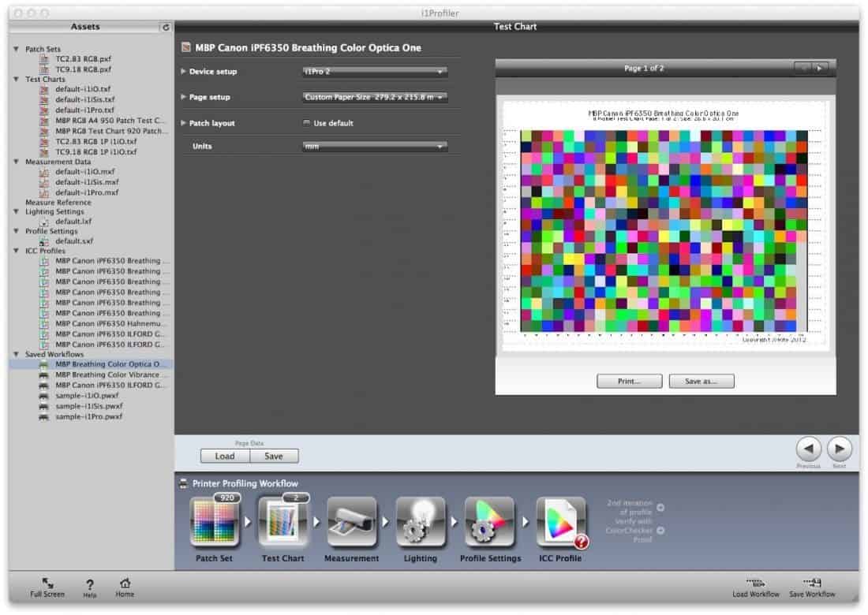Open the Profile Settings workflow icon

point(490,523)
